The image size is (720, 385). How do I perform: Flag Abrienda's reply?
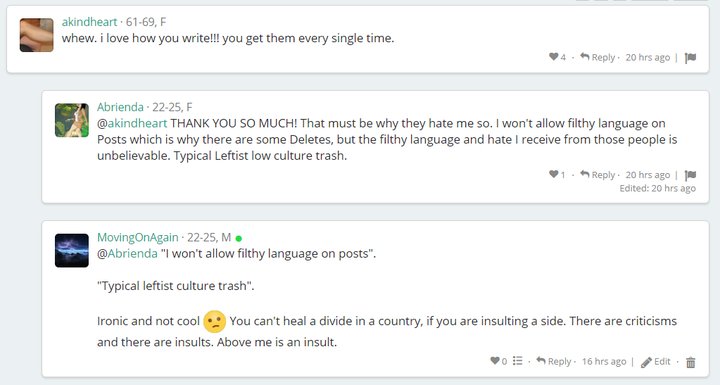coord(690,175)
